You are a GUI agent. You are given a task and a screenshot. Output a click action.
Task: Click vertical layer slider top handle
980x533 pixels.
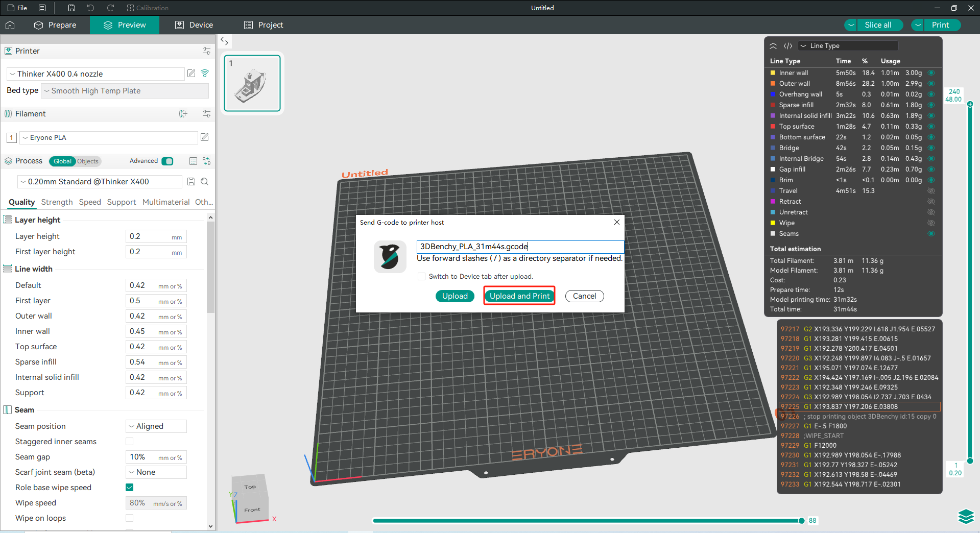(970, 104)
